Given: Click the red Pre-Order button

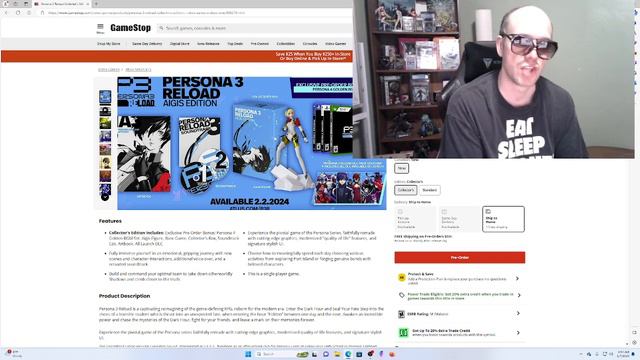Looking at the screenshot, I should tap(460, 258).
